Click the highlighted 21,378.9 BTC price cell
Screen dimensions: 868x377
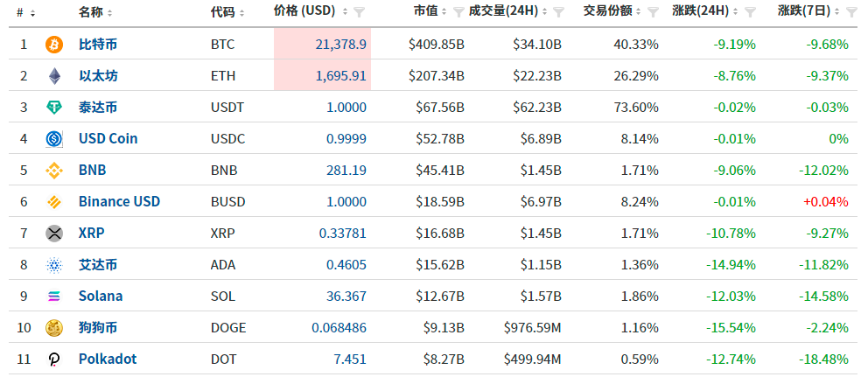coord(322,45)
